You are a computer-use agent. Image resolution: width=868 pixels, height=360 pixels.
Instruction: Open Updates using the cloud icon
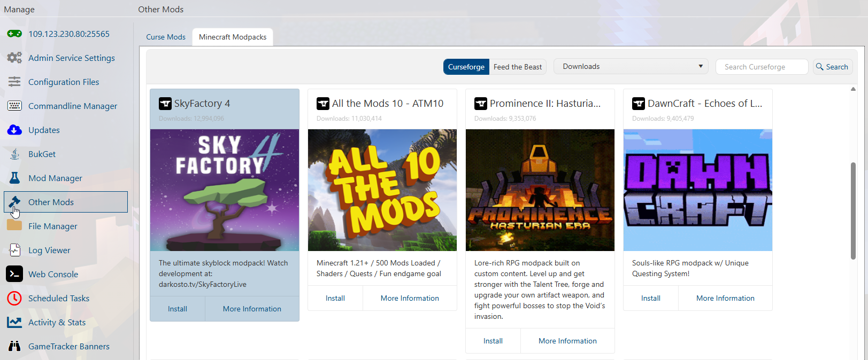[x=14, y=130]
